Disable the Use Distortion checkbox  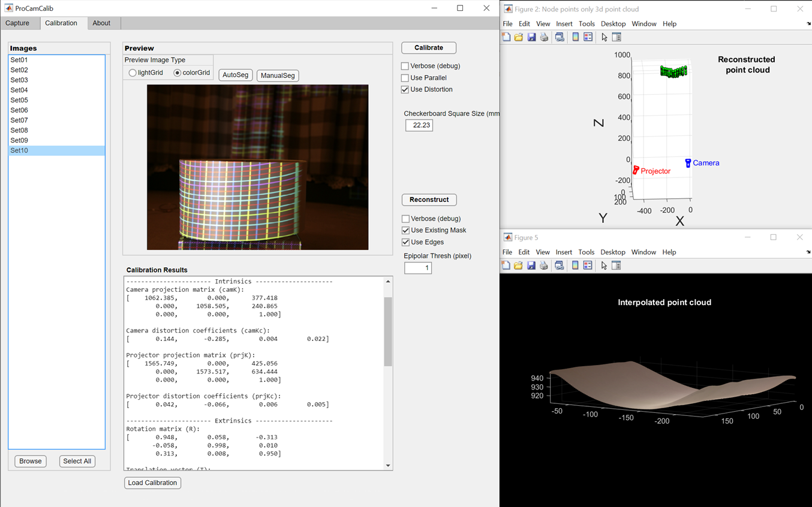pos(405,90)
